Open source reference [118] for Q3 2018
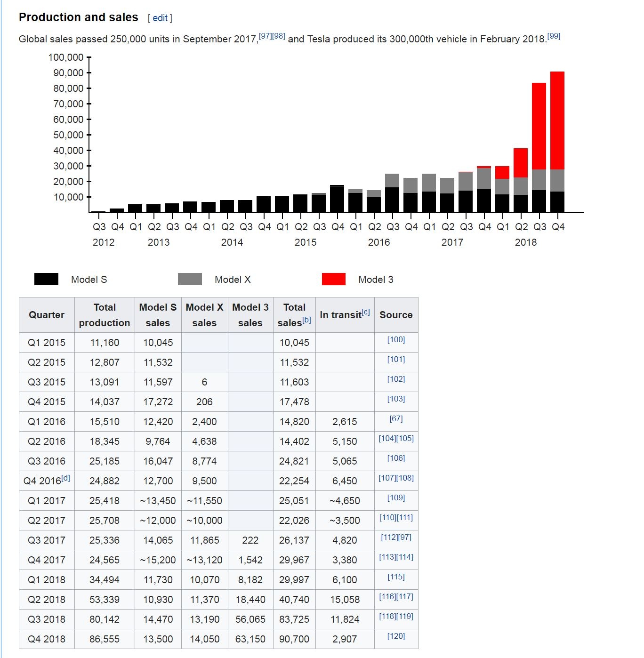This screenshot has width=644, height=658. [x=388, y=616]
